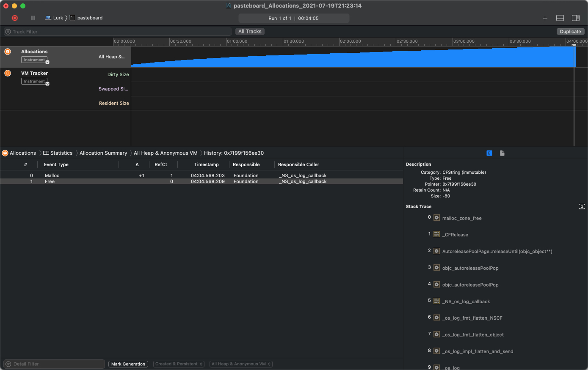This screenshot has width=588, height=370.
Task: Click the window document title icon
Action: tap(229, 6)
